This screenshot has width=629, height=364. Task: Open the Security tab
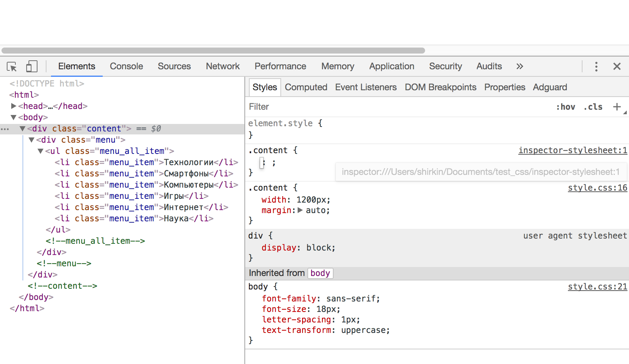[445, 66]
